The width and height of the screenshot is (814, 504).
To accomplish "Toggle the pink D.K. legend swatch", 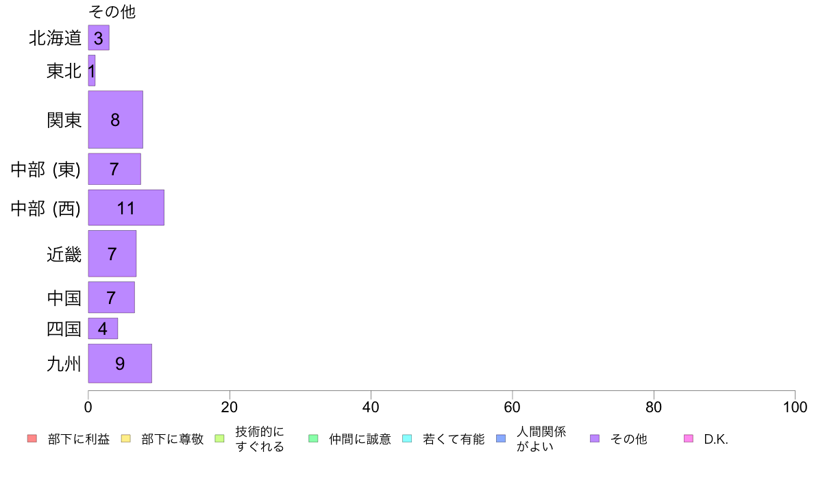I will pos(689,438).
